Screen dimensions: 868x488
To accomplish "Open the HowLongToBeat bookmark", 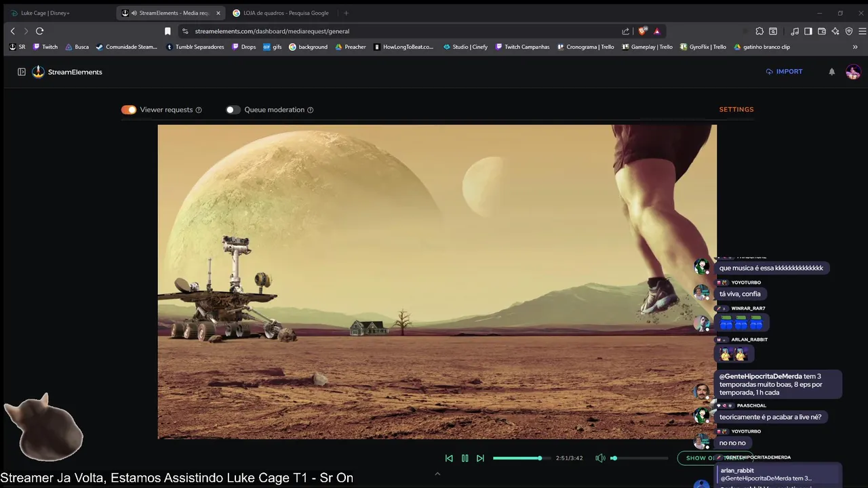I will click(403, 47).
